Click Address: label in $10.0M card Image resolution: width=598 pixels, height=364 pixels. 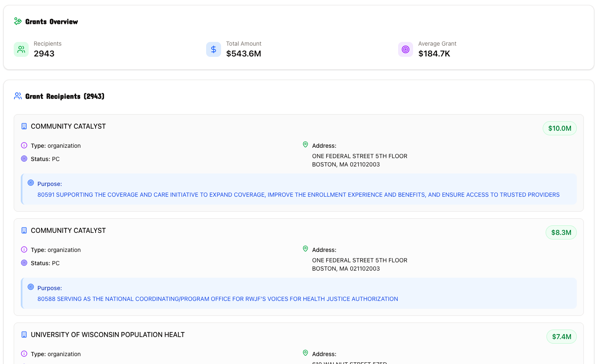(x=324, y=146)
